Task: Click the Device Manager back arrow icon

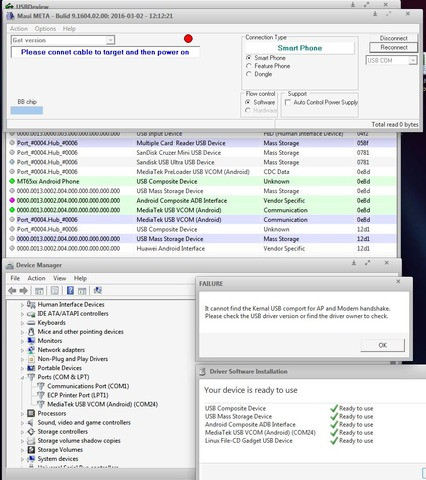Action: point(12,291)
